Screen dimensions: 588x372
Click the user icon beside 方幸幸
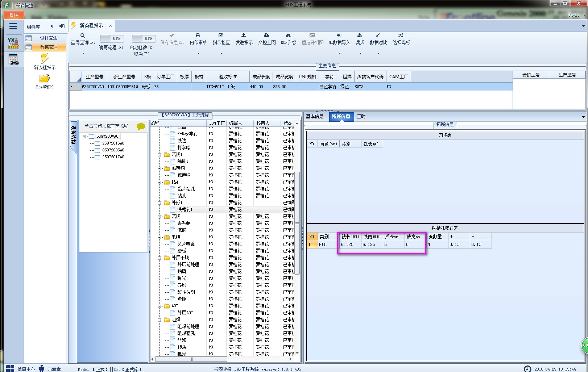click(42, 369)
